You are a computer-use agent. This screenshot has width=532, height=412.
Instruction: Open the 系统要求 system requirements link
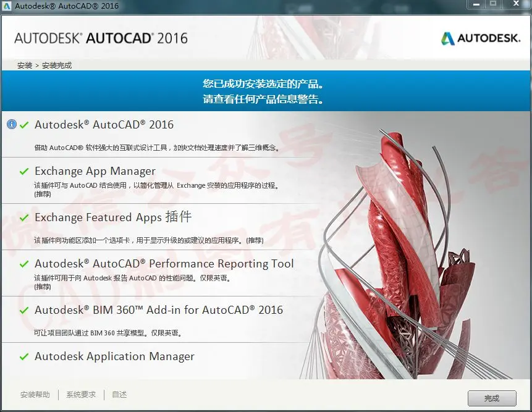click(81, 394)
